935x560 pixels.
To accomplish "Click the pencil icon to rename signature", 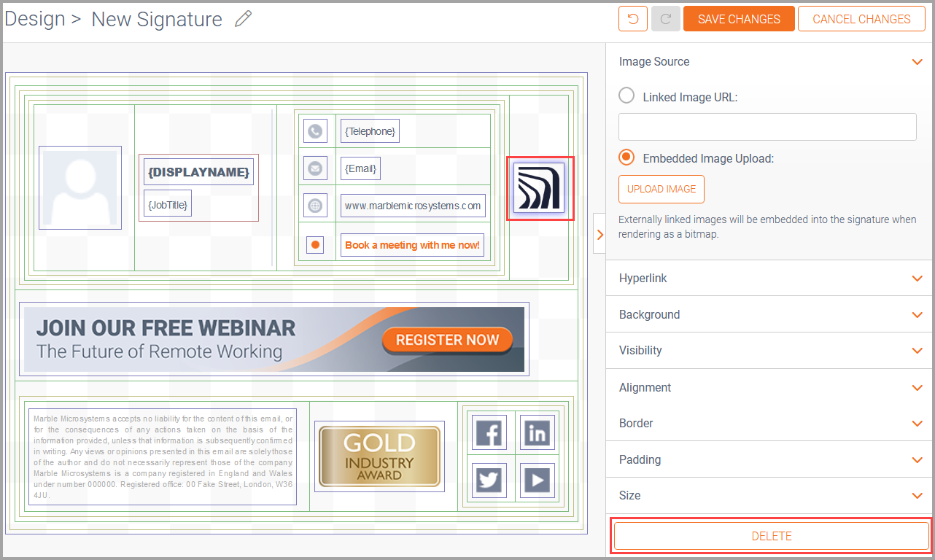I will [x=243, y=20].
